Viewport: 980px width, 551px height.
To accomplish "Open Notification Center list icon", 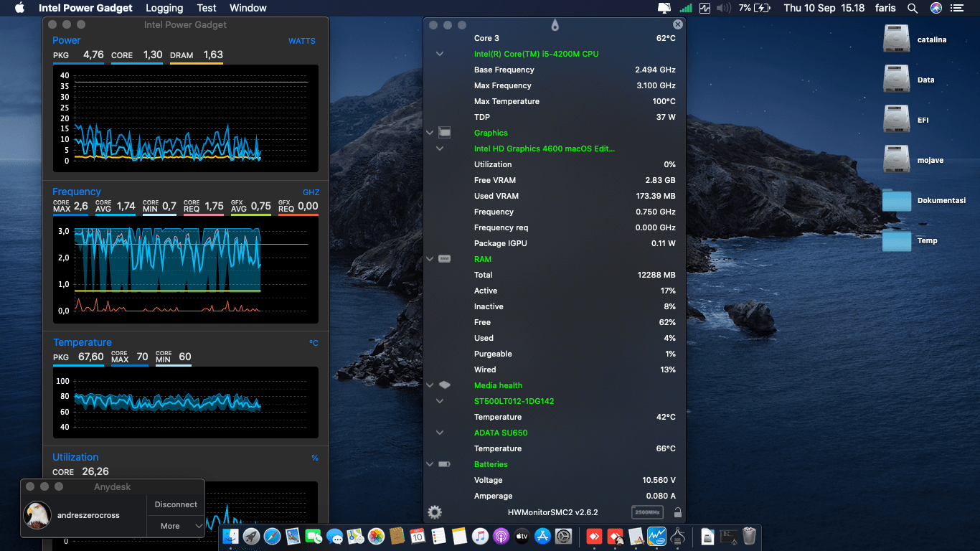I will [x=957, y=8].
